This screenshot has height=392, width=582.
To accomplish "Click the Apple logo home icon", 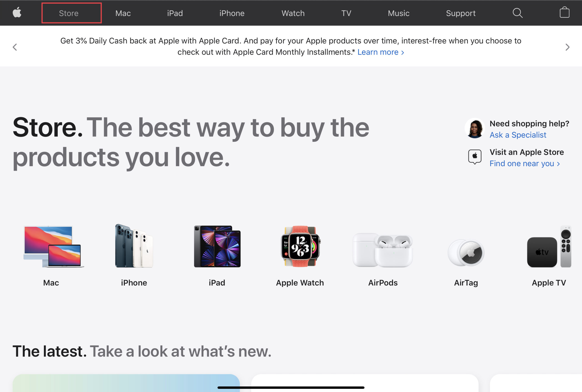I will tap(17, 13).
